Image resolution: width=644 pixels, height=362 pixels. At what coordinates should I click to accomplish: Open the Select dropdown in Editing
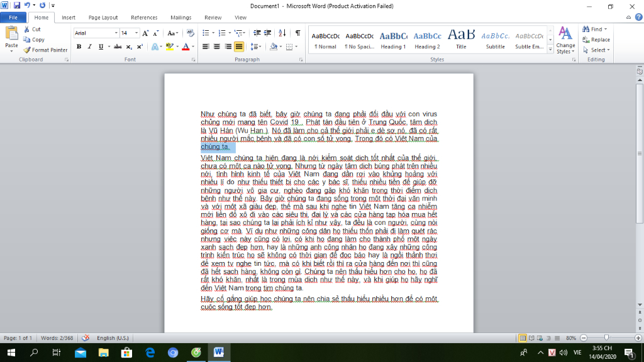point(596,50)
